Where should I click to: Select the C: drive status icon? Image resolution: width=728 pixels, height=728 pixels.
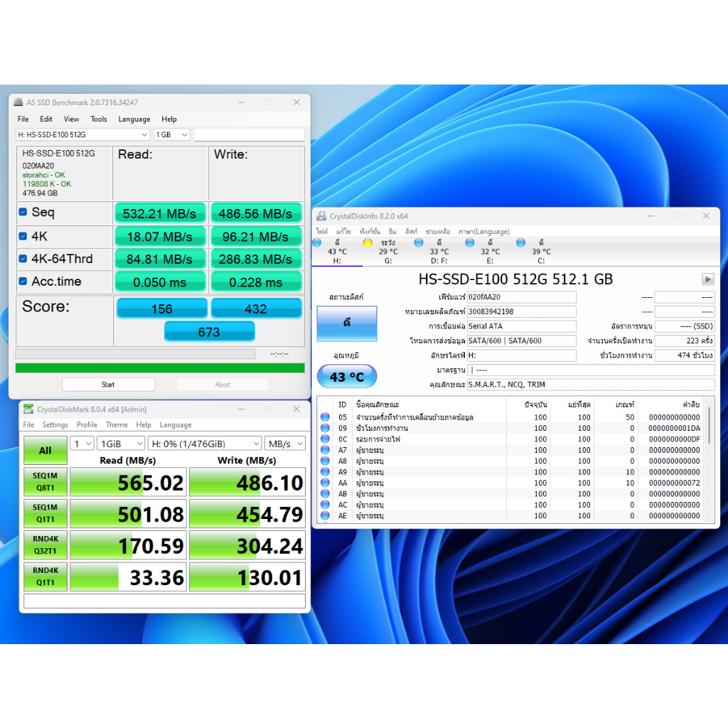click(x=521, y=242)
